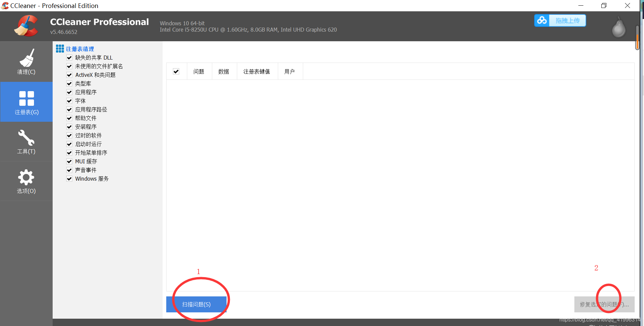This screenshot has width=644, height=326.
Task: Restore down the CCleaner window
Action: tap(604, 6)
